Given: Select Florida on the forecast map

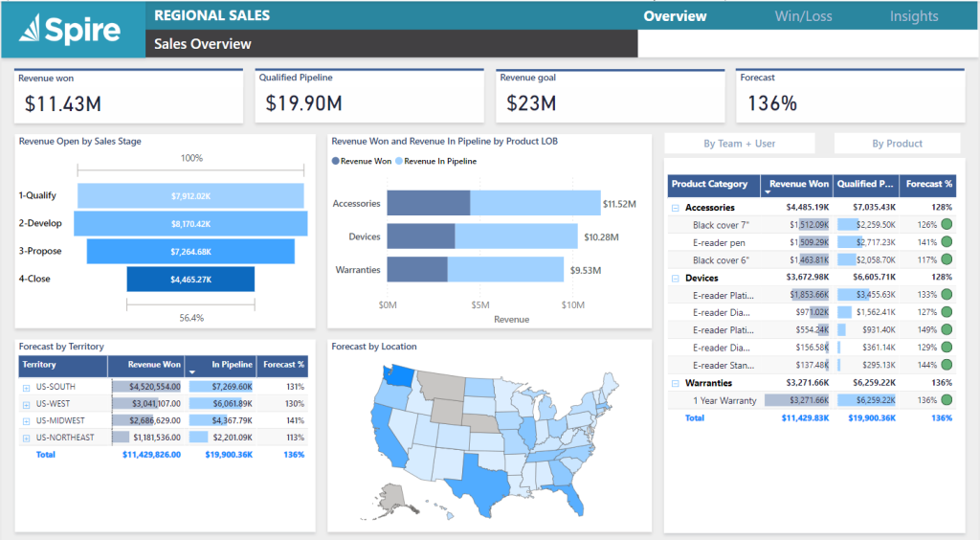Looking at the screenshot, I should [x=572, y=498].
